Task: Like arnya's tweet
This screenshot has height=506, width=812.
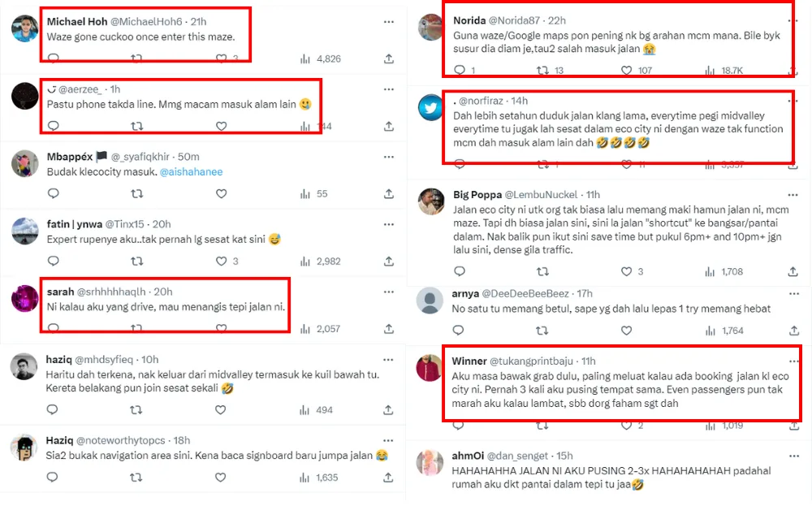Action: pyautogui.click(x=626, y=331)
